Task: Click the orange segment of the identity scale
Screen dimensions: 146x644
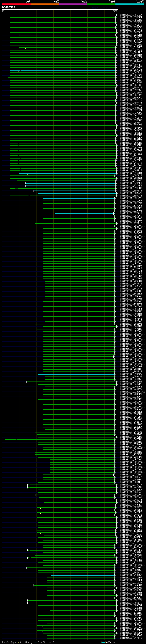Action: click(x=45, y=4)
